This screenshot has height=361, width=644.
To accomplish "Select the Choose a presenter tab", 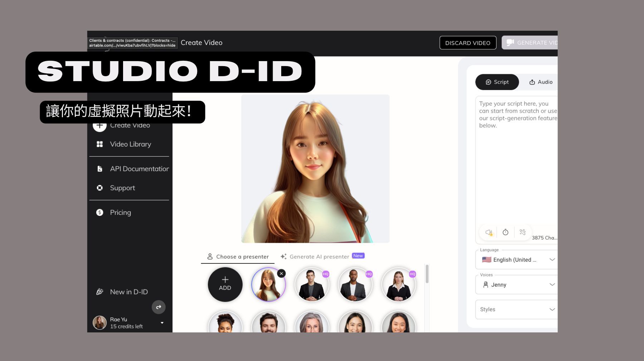I will pyautogui.click(x=238, y=257).
